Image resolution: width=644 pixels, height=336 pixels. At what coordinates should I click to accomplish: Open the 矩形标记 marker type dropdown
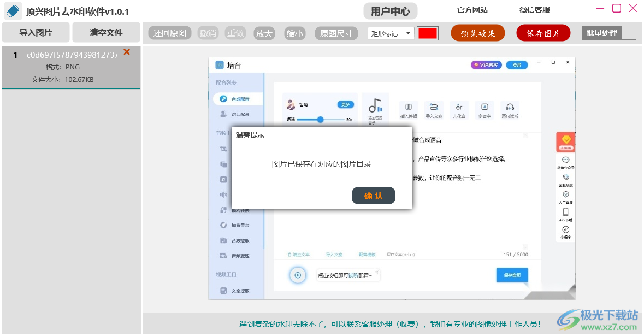click(x=391, y=33)
